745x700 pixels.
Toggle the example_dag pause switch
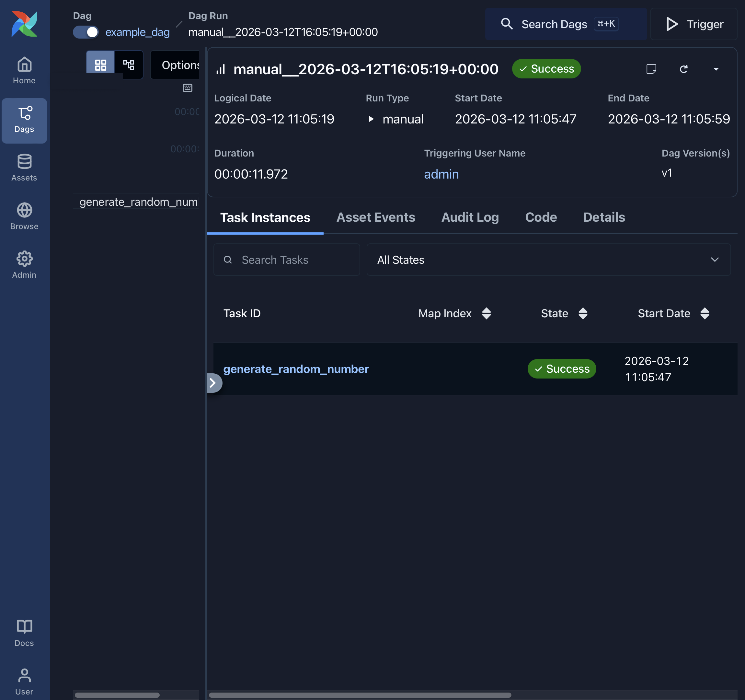(x=86, y=32)
